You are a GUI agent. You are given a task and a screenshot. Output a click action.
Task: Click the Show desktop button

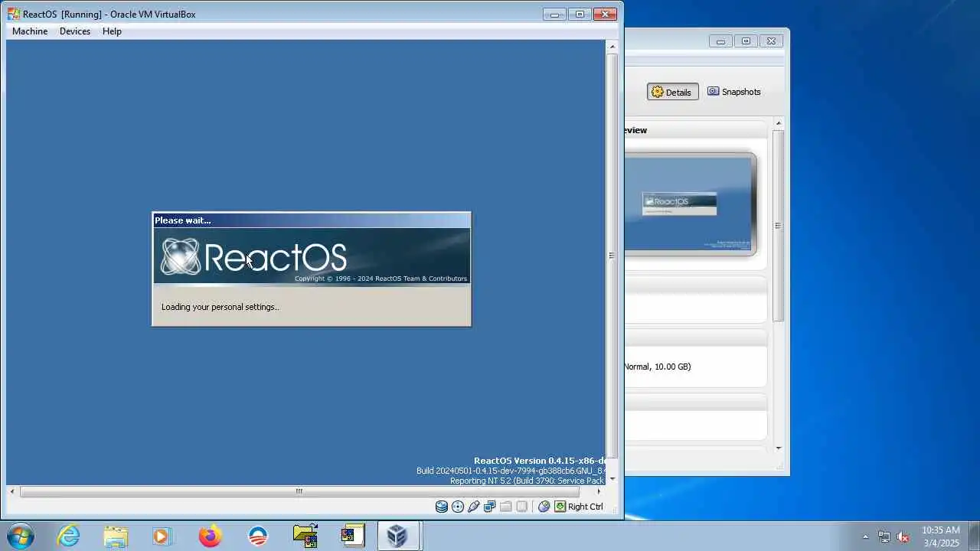tap(974, 536)
